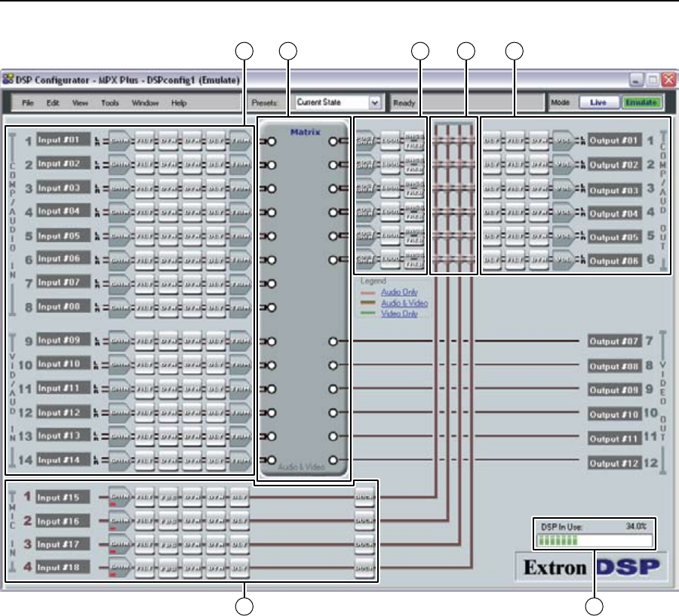Open the DLY block on Output #02

[x=492, y=165]
